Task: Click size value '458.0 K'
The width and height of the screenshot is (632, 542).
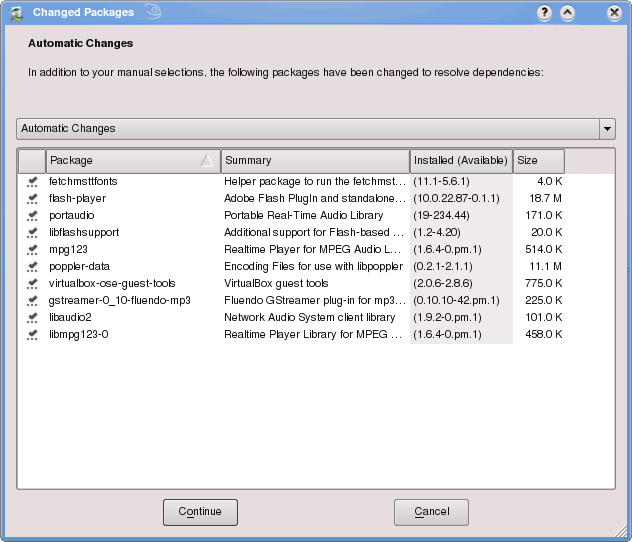Action: 544,334
